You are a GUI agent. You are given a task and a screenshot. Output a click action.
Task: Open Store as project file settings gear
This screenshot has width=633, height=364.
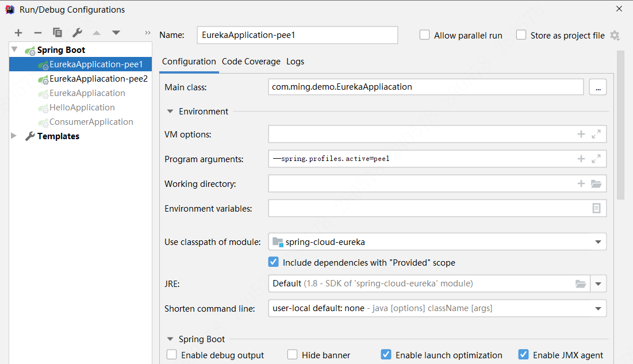tap(615, 36)
